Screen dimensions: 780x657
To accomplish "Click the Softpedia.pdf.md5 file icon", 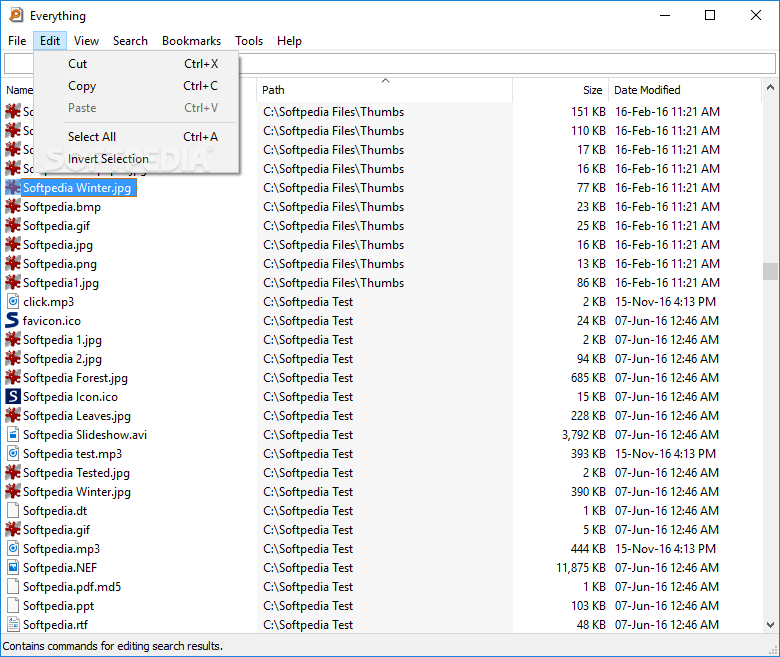I will point(13,587).
